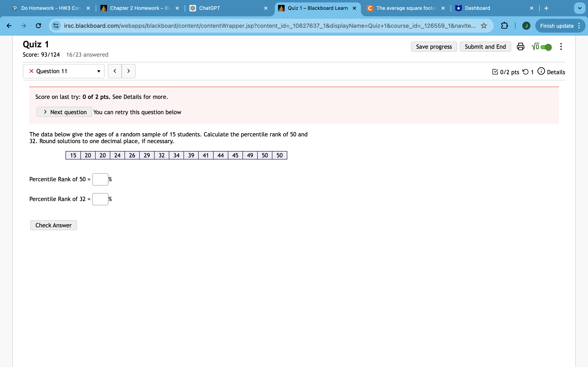This screenshot has height=367, width=588.
Task: Click the site permissions icon in address bar
Action: (x=56, y=25)
